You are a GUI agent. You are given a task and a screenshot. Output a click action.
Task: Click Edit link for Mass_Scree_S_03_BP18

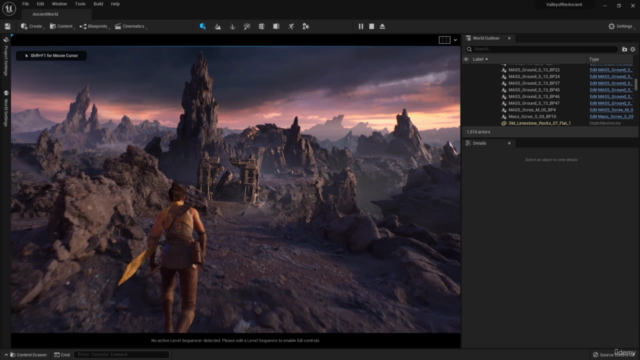point(611,117)
